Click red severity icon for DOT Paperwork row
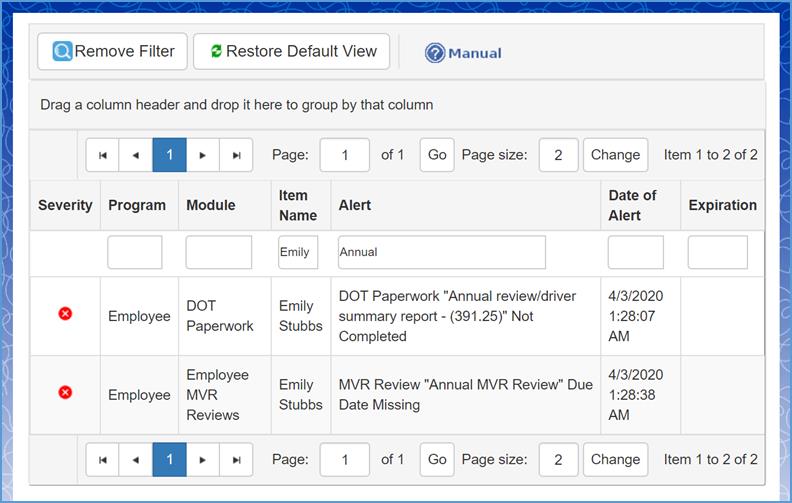The height and width of the screenshot is (503, 792). tap(65, 314)
